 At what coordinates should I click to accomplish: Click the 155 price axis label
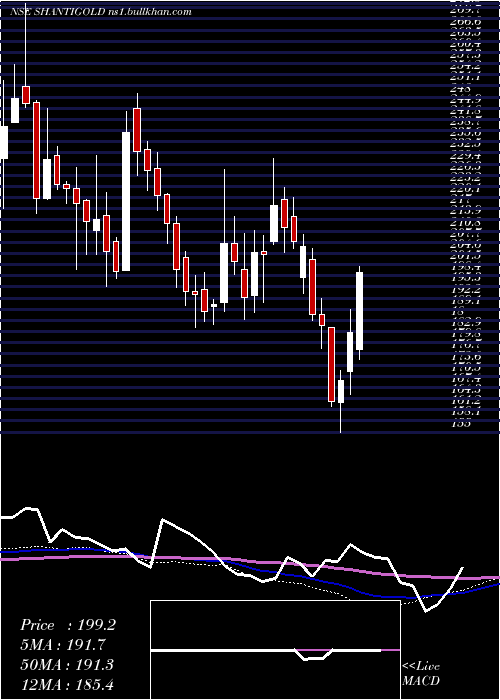[x=461, y=423]
